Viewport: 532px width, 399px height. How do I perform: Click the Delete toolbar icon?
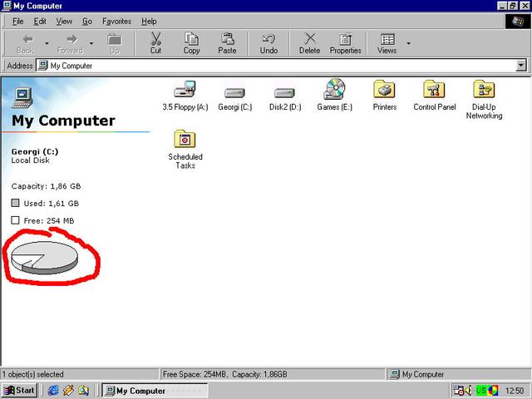point(309,39)
